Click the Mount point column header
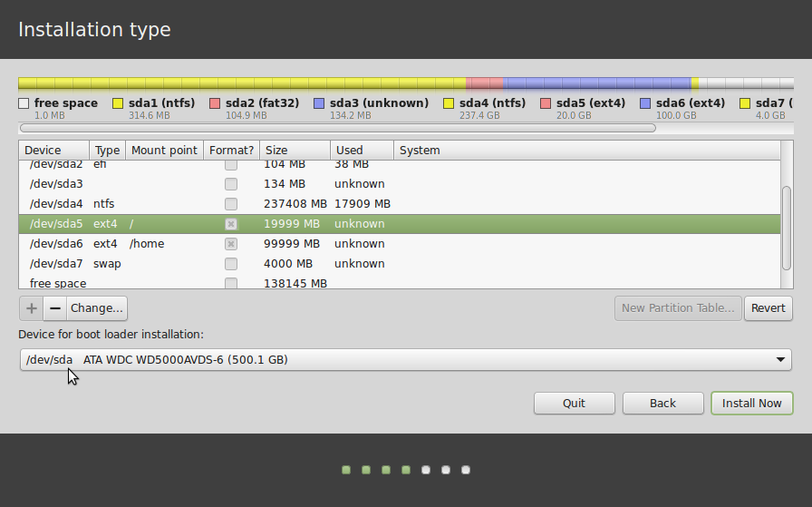This screenshot has height=507, width=812. point(164,151)
